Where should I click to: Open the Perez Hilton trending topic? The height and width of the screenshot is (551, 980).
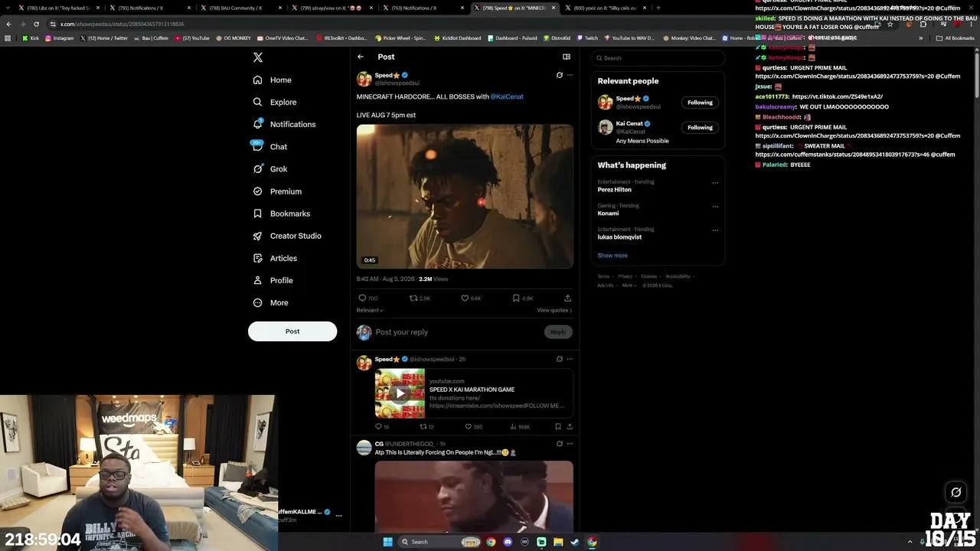point(615,190)
